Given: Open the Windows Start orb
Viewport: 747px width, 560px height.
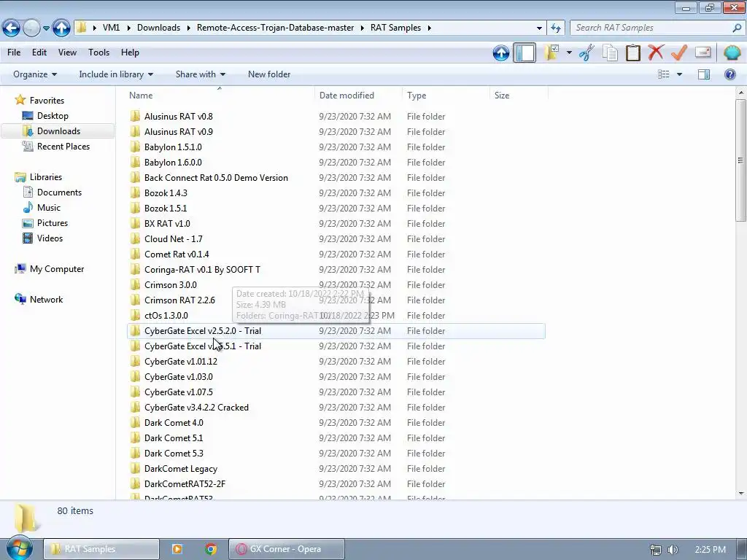Looking at the screenshot, I should [19, 549].
